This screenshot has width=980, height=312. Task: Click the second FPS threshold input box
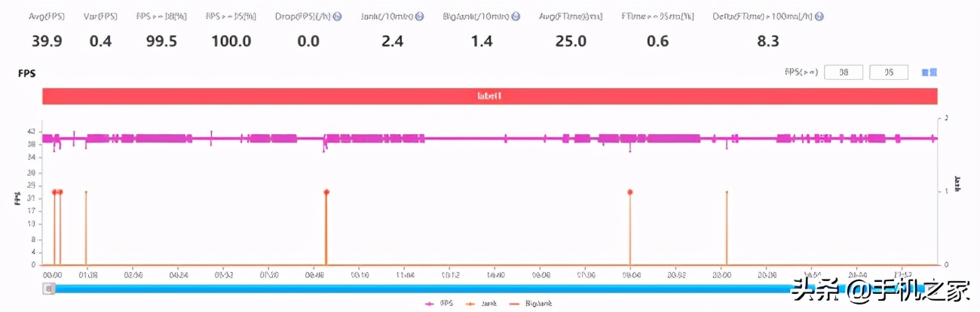tap(889, 72)
